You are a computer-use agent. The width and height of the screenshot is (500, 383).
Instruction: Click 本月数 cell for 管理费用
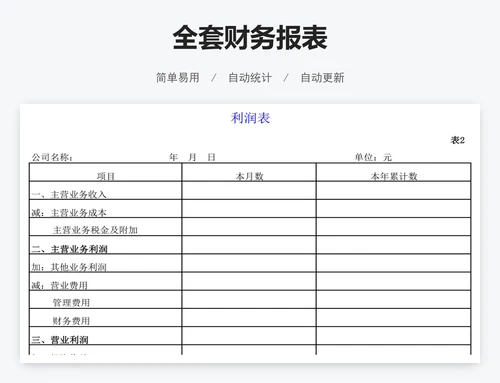[249, 299]
